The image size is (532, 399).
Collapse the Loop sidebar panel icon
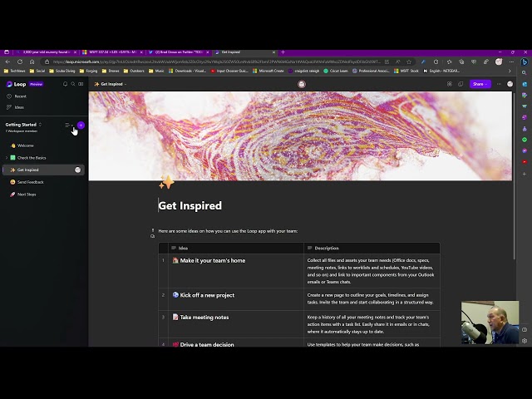[81, 84]
